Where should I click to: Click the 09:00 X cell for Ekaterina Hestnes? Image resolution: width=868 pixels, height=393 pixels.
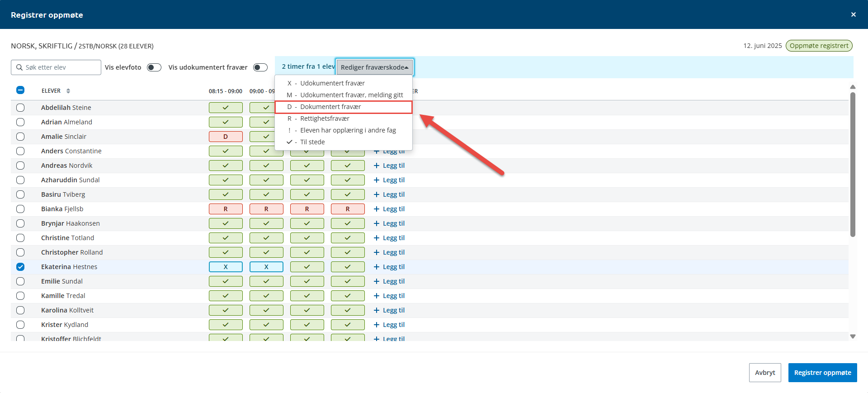pos(266,267)
